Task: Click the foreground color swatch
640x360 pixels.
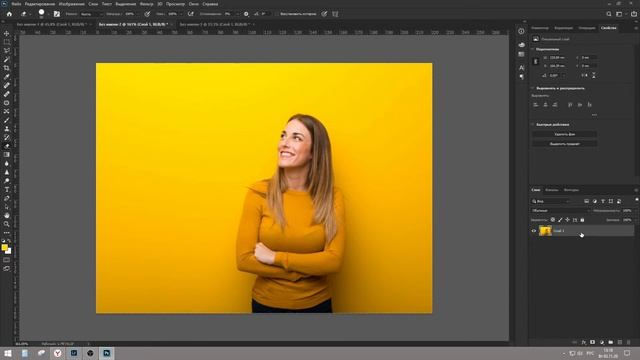Action: (4, 247)
